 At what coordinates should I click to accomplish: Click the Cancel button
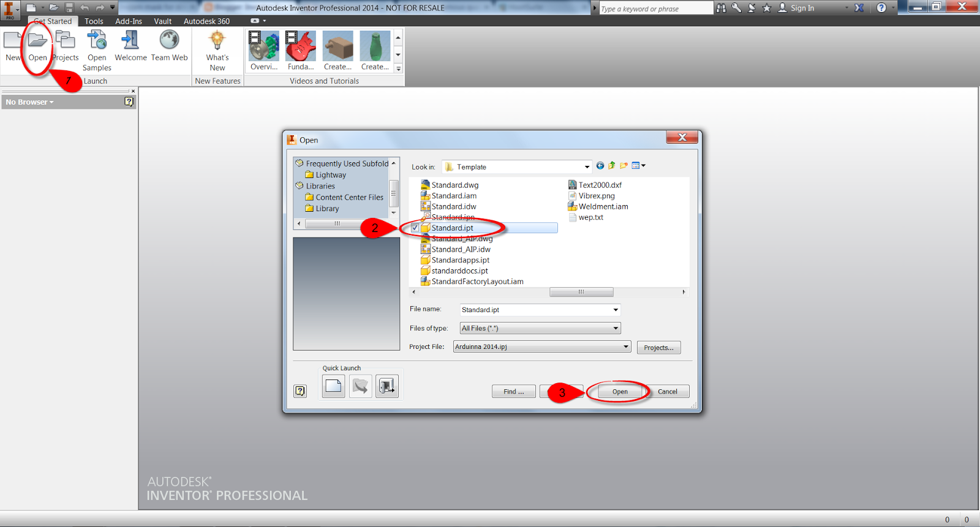pos(668,392)
